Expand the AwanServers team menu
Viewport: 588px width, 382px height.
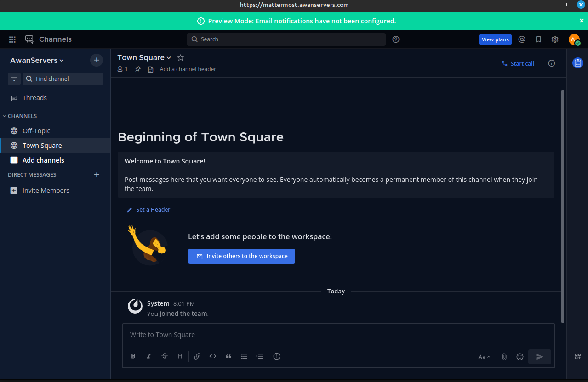click(37, 60)
